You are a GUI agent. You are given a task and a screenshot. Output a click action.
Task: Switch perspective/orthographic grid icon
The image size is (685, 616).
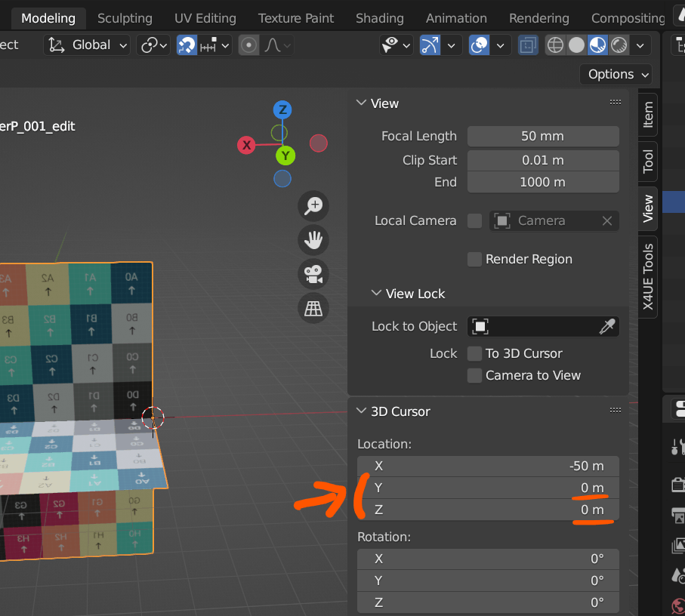(x=313, y=308)
